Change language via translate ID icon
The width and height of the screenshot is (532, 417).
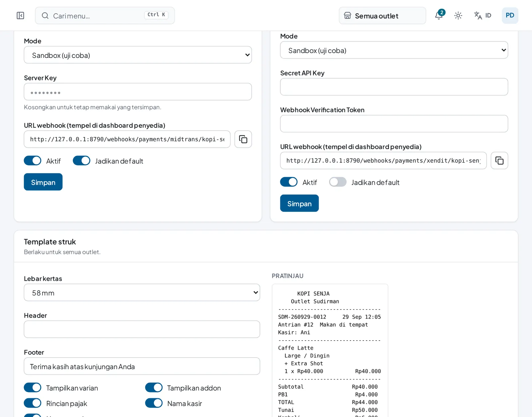pos(482,16)
